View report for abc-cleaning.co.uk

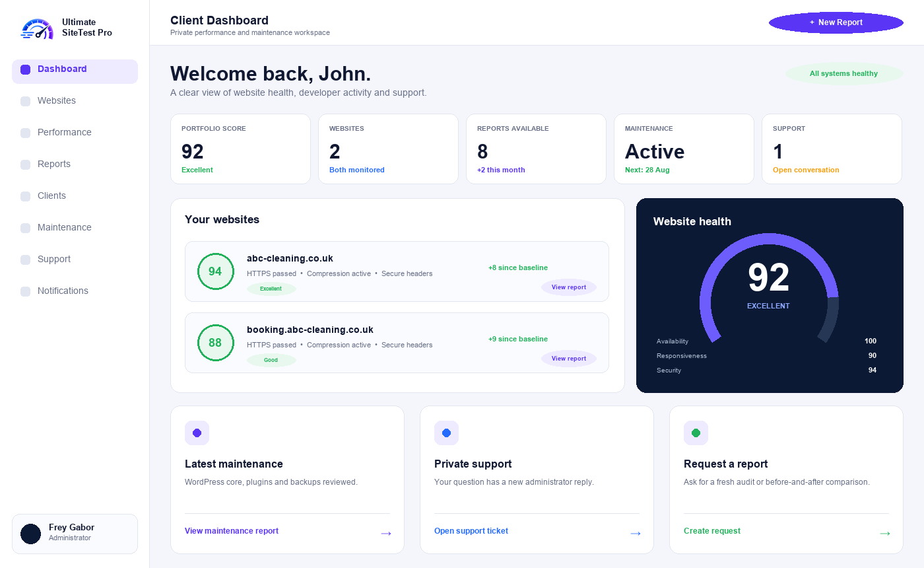pos(569,287)
